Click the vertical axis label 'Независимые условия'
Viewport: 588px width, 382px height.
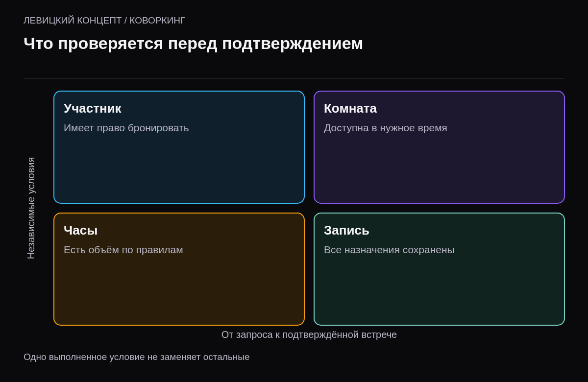31,208
